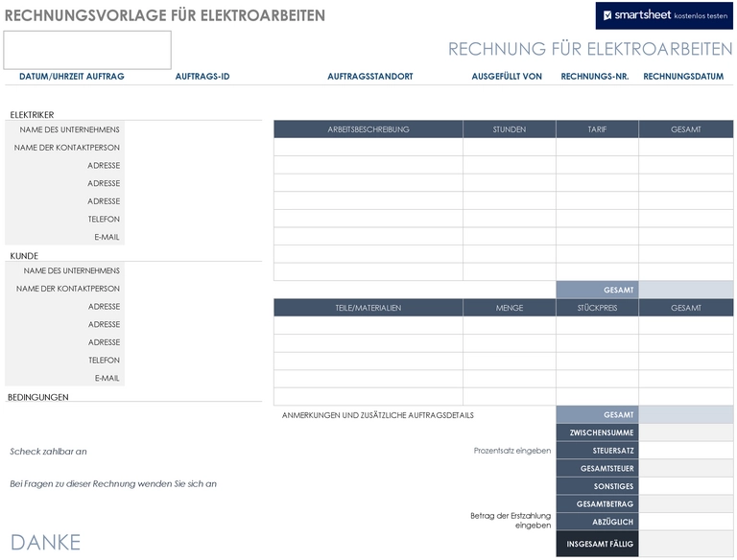Select the first Menge row cell
The height and width of the screenshot is (560, 737).
[x=510, y=325]
